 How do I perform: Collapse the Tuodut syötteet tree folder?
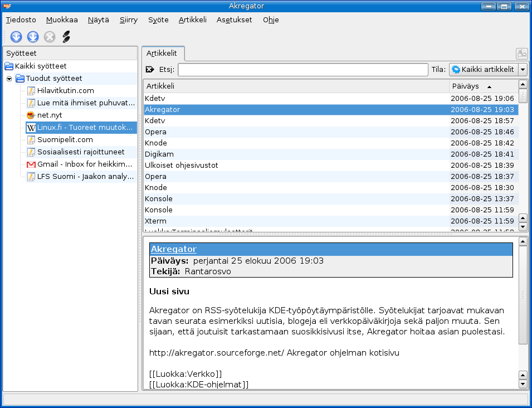(x=9, y=79)
